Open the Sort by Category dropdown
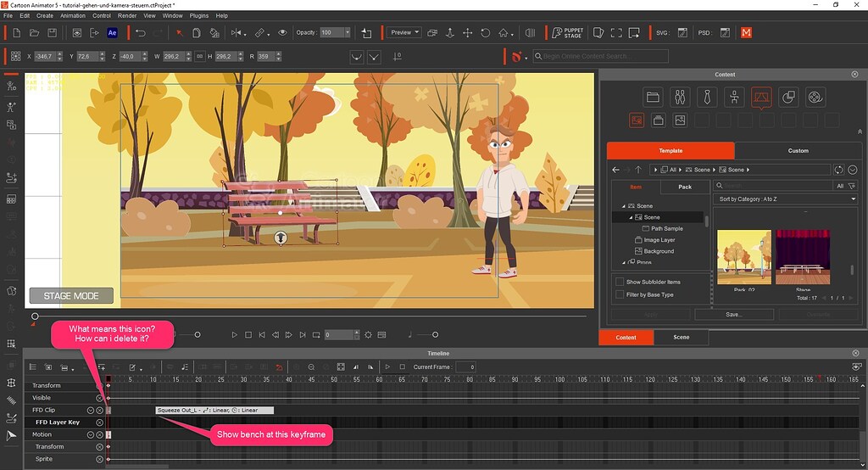Screen dimensions: 868x470 [787, 199]
